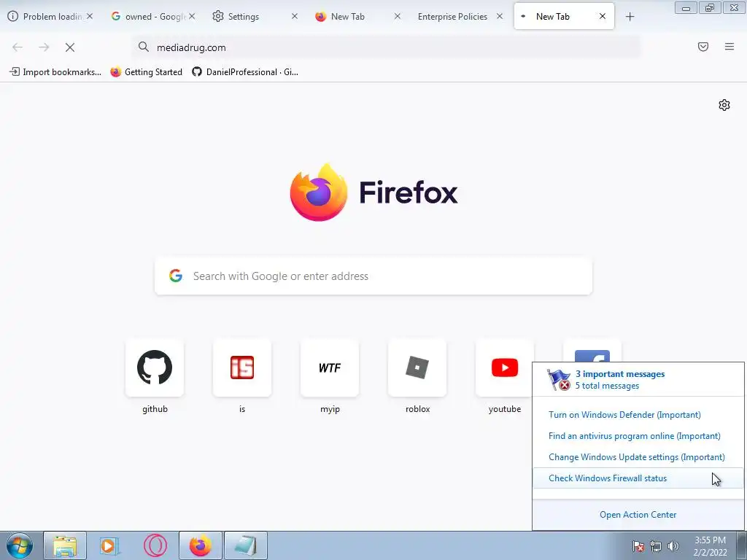The height and width of the screenshot is (560, 747).
Task: Click Action Center flag in system tray
Action: (638, 546)
